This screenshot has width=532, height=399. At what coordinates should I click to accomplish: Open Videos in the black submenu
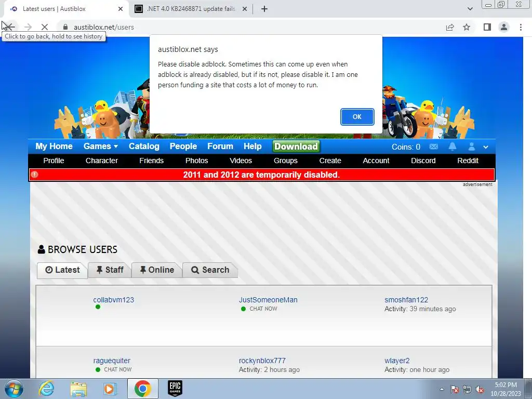pos(241,161)
